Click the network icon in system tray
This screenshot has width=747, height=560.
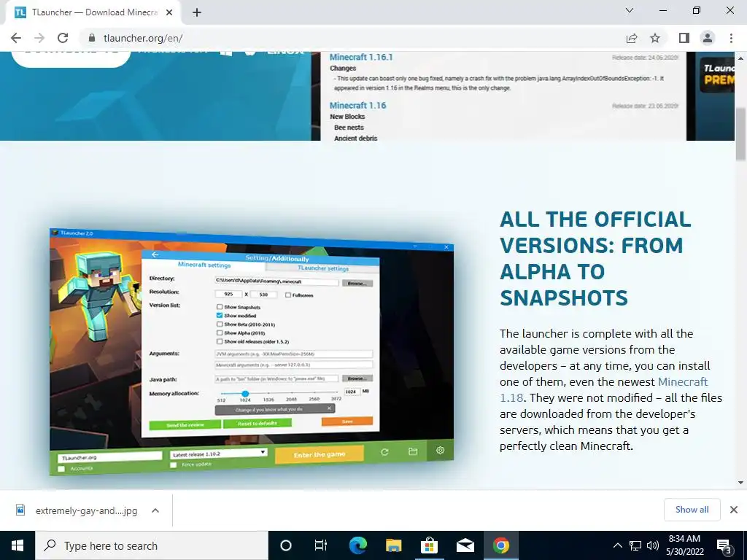[635, 545]
